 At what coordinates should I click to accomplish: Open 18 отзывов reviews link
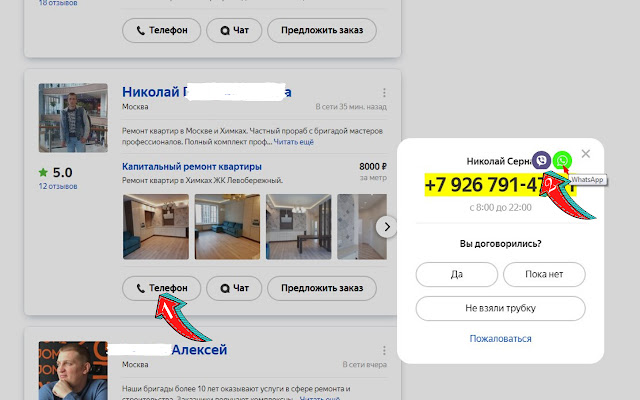point(58,3)
